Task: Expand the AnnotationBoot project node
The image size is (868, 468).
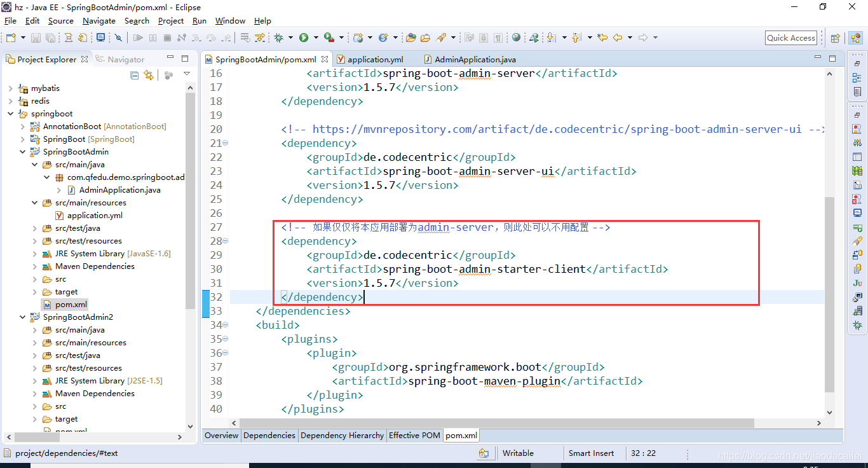Action: point(23,127)
